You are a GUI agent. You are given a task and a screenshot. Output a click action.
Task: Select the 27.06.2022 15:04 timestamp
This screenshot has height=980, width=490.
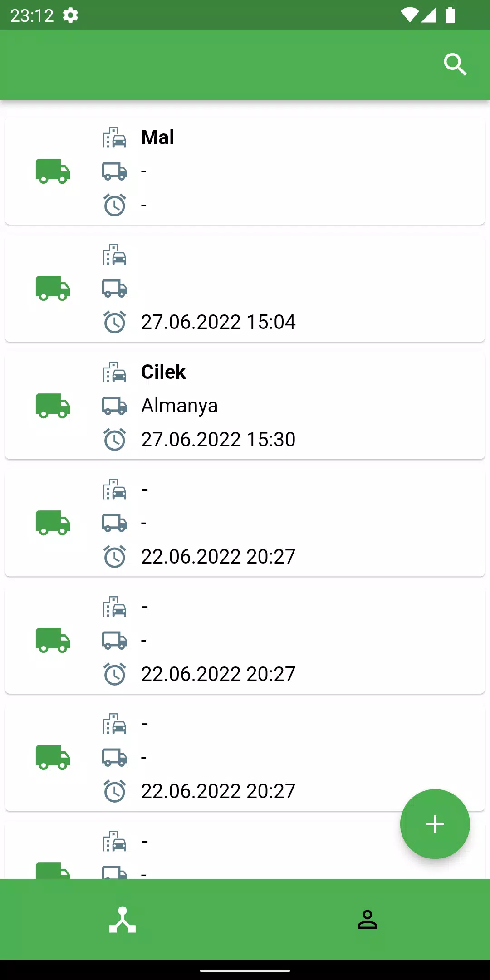tap(218, 322)
